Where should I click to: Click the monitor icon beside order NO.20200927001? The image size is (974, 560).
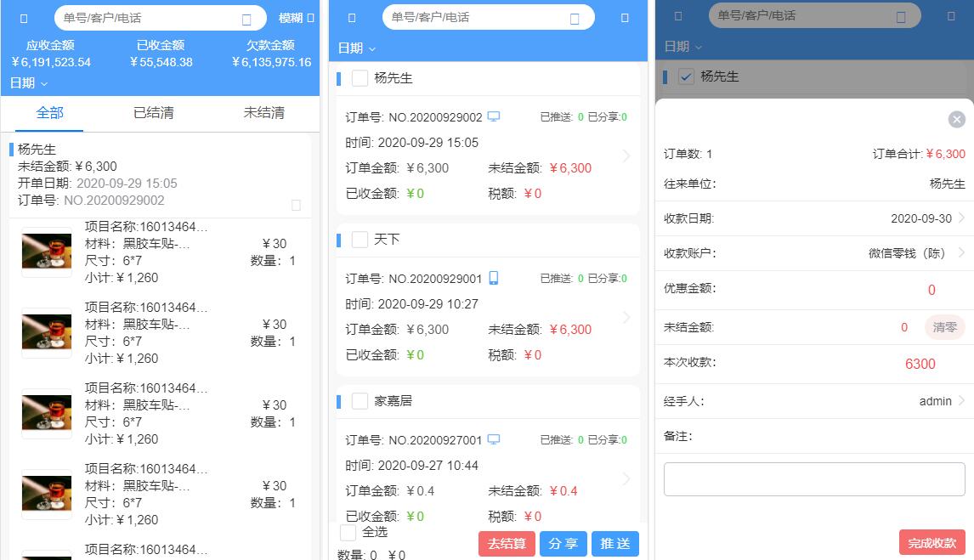(x=493, y=439)
